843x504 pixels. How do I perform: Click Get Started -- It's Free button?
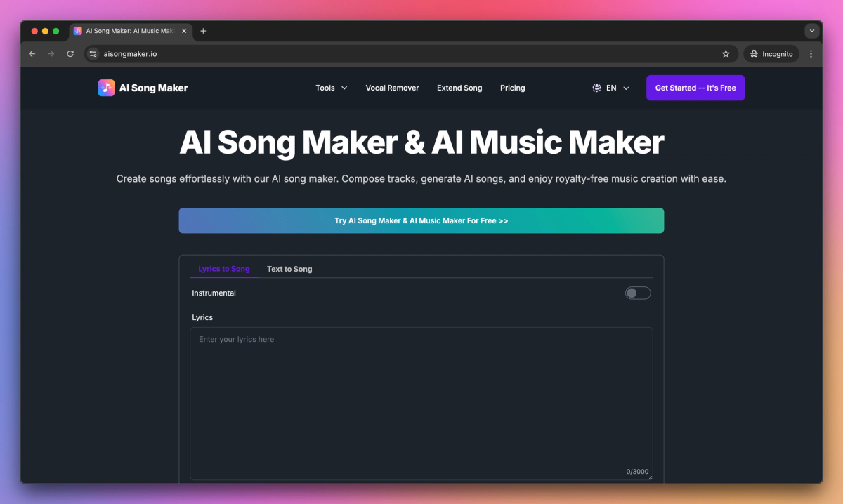click(695, 88)
